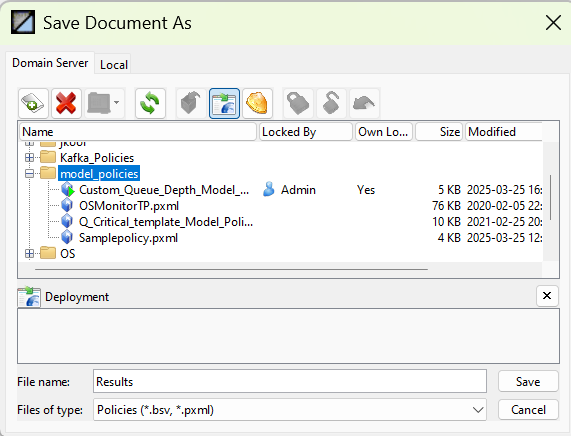This screenshot has height=436, width=571.
Task: Click the red X delete icon
Action: [66, 103]
